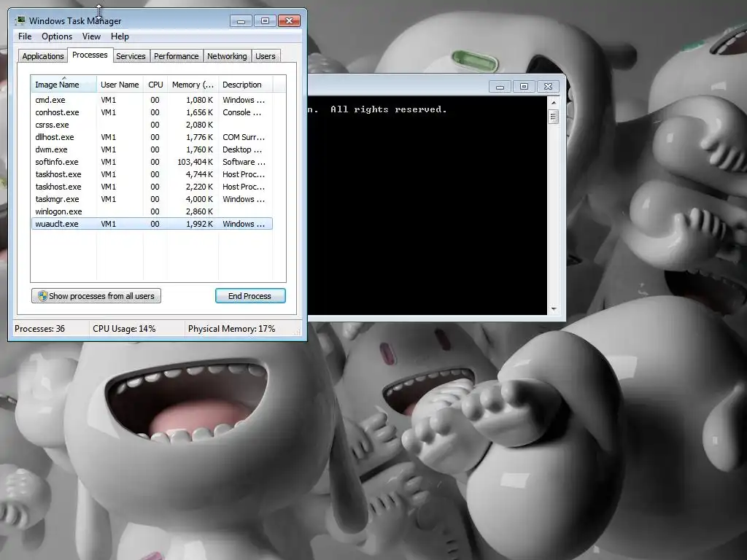Click End Process button
Image resolution: width=747 pixels, height=560 pixels.
[250, 296]
